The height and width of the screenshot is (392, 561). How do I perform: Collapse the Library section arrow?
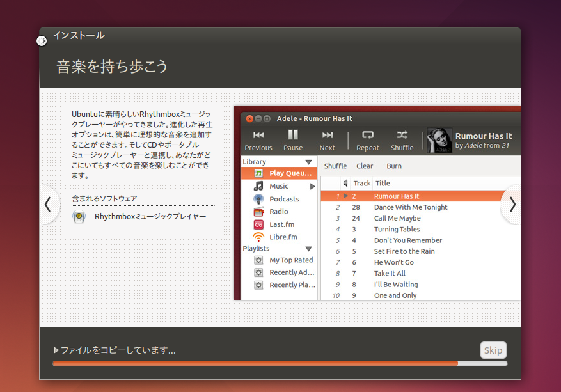(309, 162)
